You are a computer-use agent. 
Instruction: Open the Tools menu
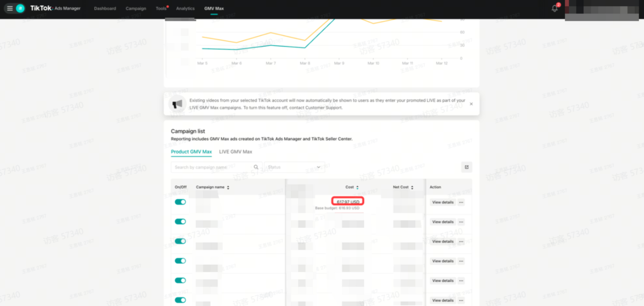pyautogui.click(x=161, y=8)
